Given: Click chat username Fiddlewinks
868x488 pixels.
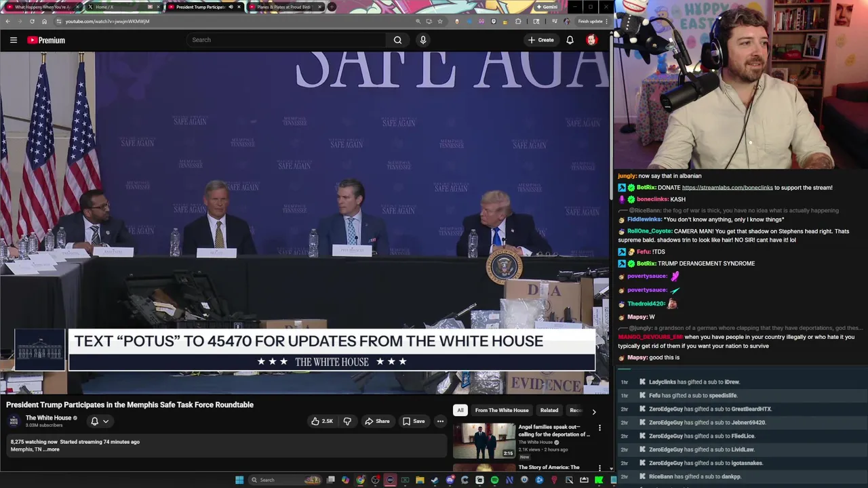Looking at the screenshot, I should click(x=644, y=220).
